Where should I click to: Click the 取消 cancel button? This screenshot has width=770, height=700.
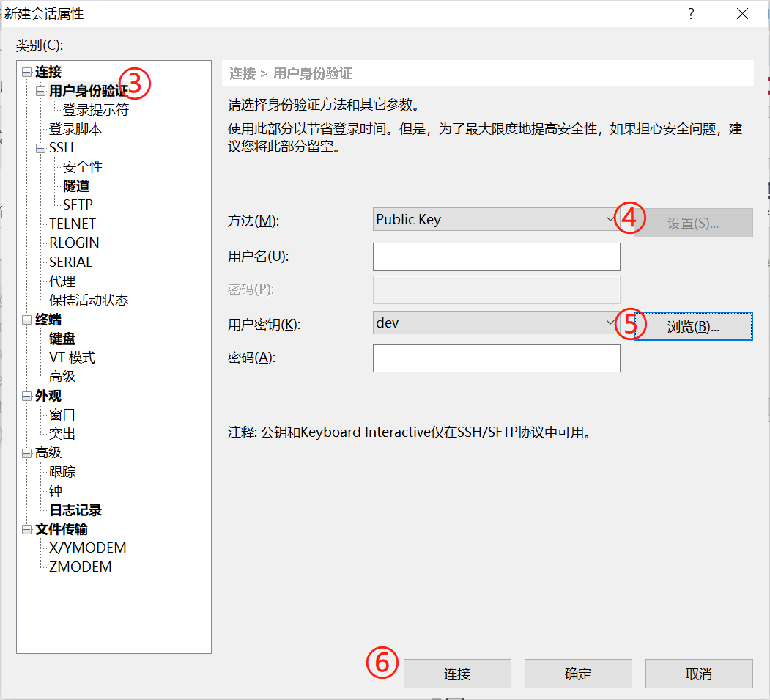pos(699,673)
